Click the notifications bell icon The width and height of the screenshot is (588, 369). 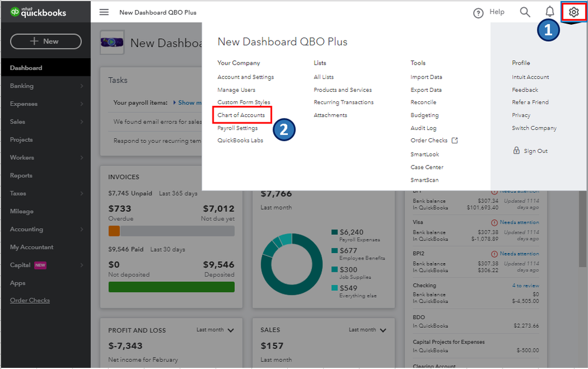[x=550, y=12]
